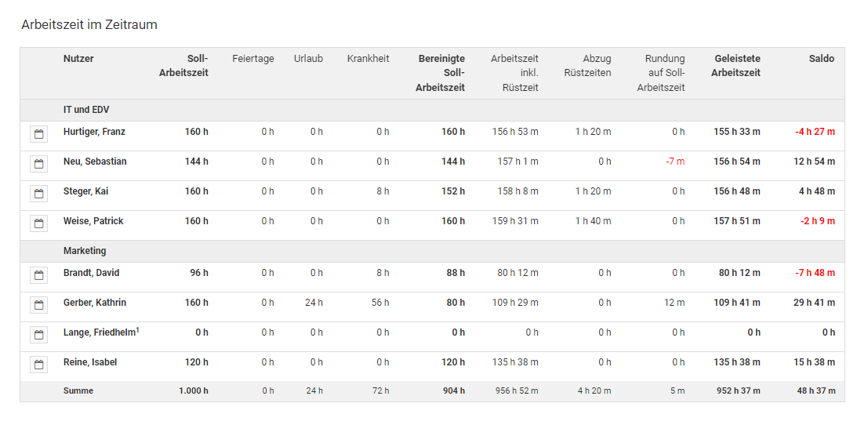Open user Gerber, Kathrin
The height and width of the screenshot is (425, 868).
click(x=95, y=303)
